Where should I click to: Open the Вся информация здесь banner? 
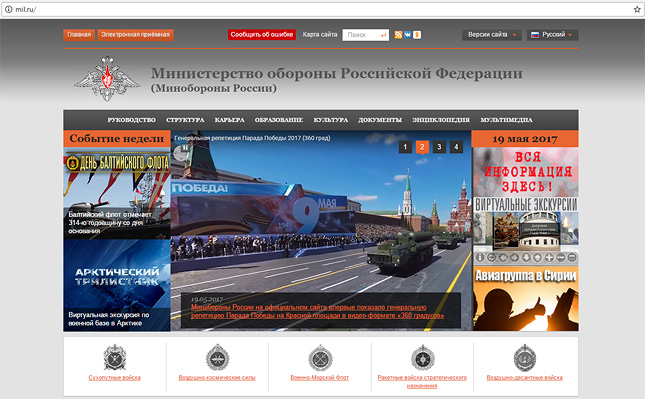tap(526, 172)
